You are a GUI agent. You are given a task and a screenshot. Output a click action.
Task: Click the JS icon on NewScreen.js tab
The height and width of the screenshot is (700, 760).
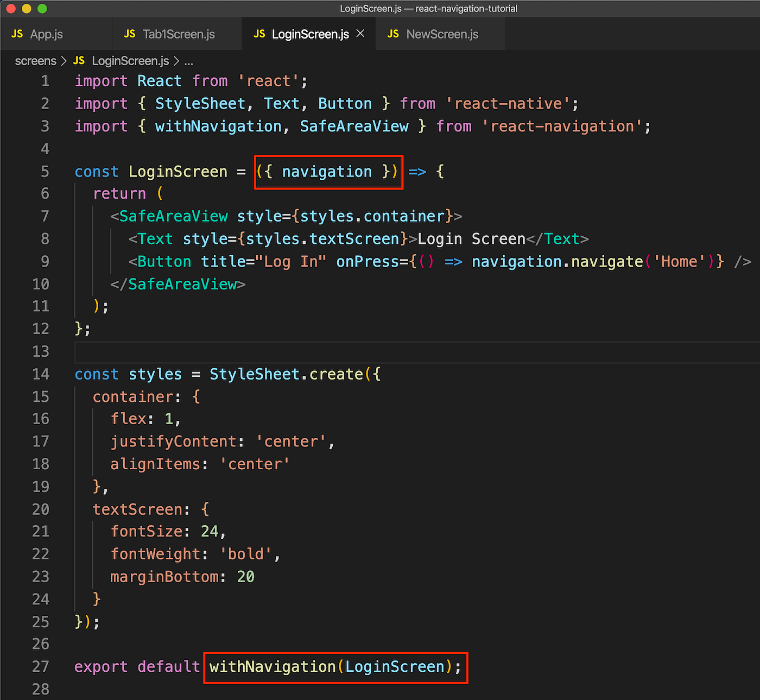392,34
